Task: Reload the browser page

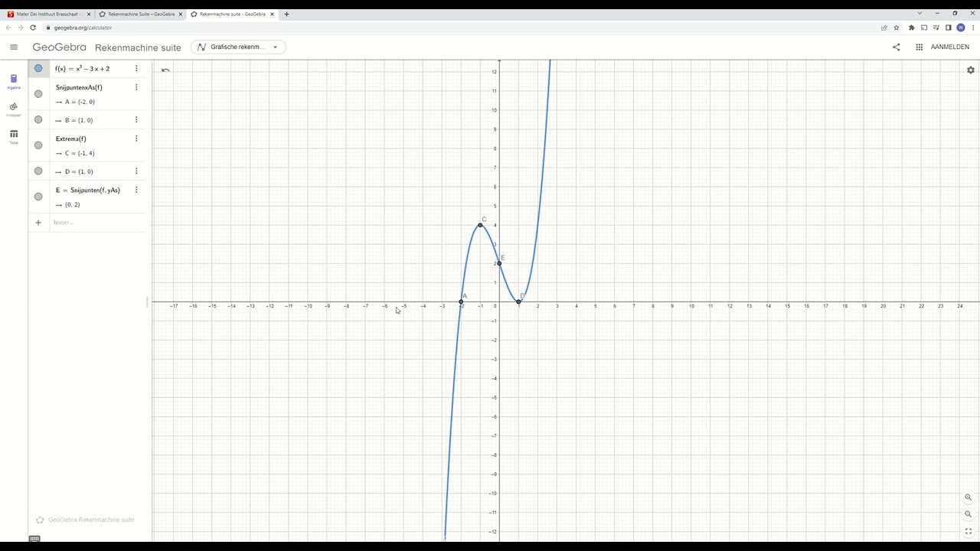Action: click(33, 28)
